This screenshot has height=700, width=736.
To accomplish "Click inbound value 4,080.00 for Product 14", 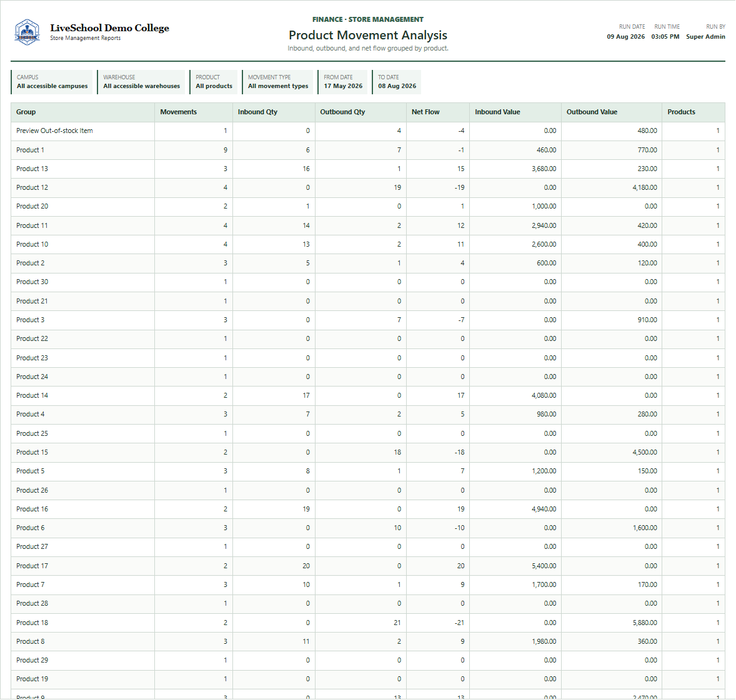I will (544, 395).
